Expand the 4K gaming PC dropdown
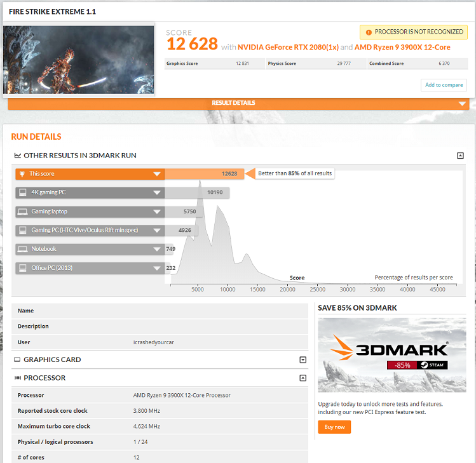This screenshot has height=463, width=476. 157,192
